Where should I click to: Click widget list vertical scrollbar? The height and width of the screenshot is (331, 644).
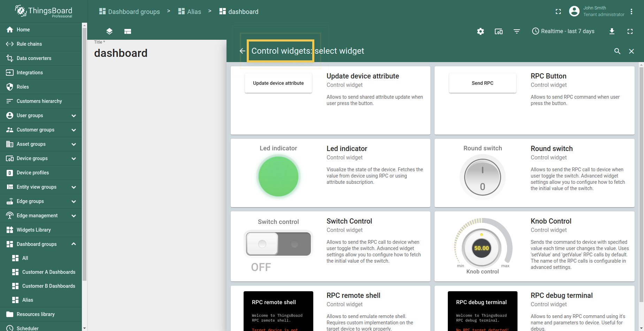(x=641, y=185)
